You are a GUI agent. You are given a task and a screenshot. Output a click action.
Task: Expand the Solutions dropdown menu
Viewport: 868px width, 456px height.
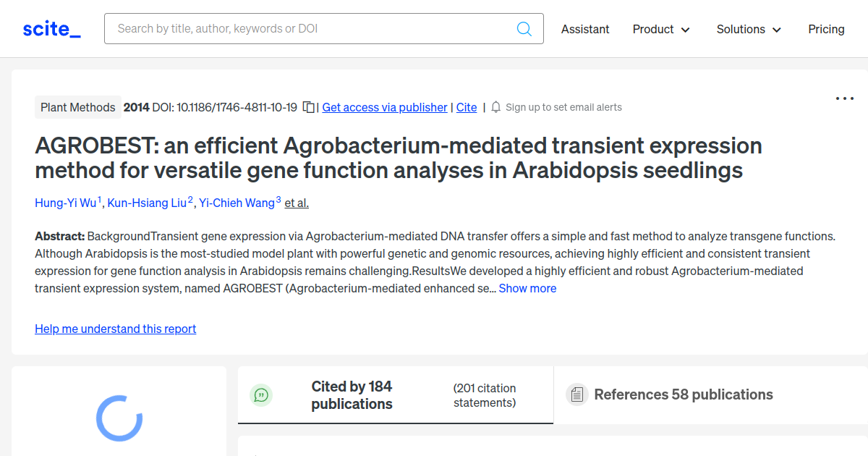(749, 29)
